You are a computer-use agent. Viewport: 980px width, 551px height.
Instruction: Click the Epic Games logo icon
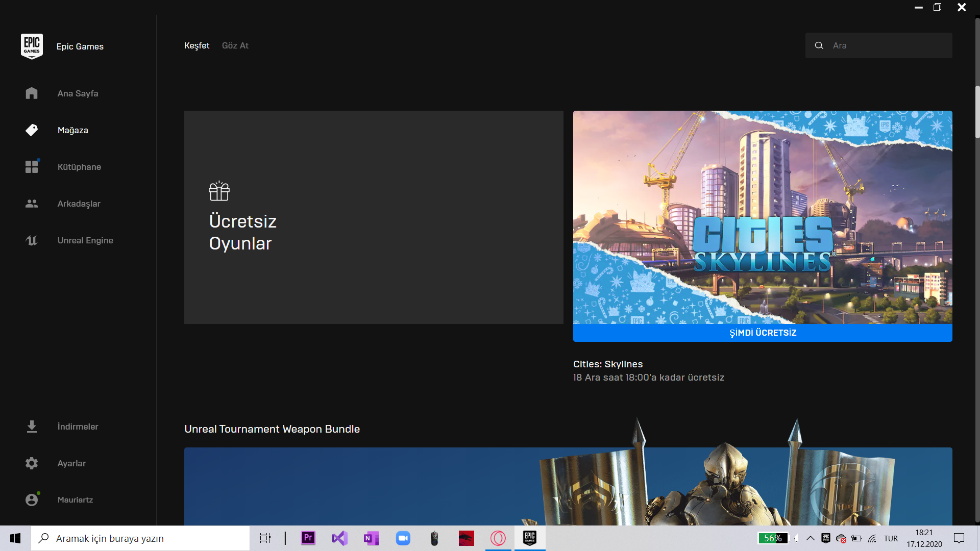click(32, 46)
